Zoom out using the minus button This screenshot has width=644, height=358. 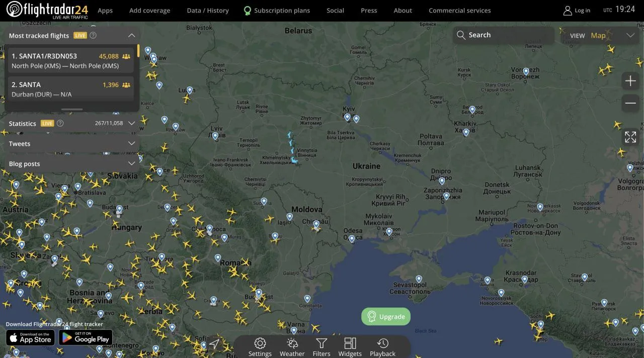[x=630, y=104]
